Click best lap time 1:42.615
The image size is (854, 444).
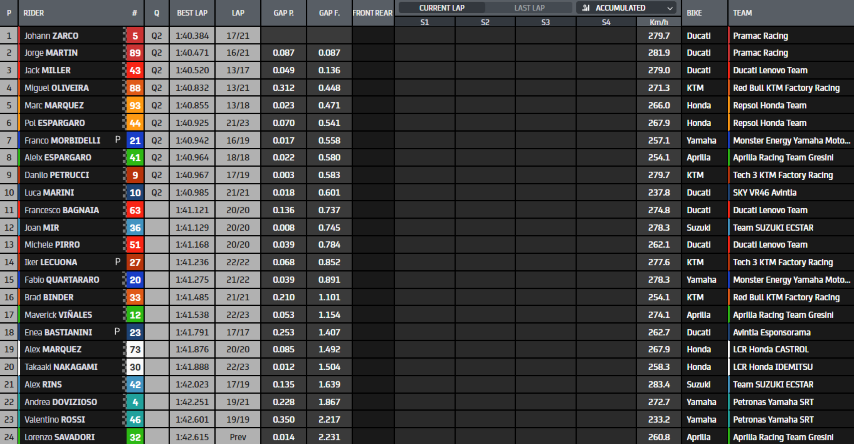click(x=192, y=437)
